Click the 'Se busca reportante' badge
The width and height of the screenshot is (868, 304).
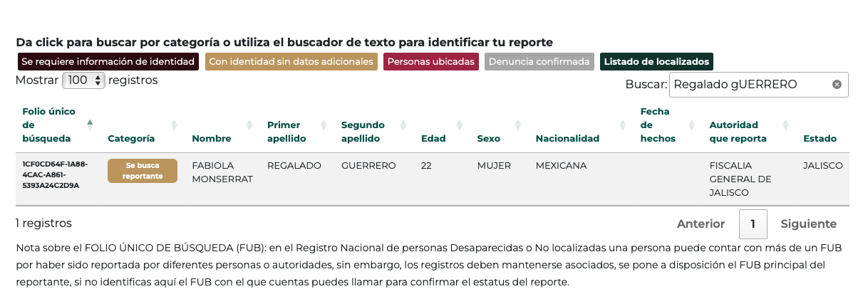143,171
